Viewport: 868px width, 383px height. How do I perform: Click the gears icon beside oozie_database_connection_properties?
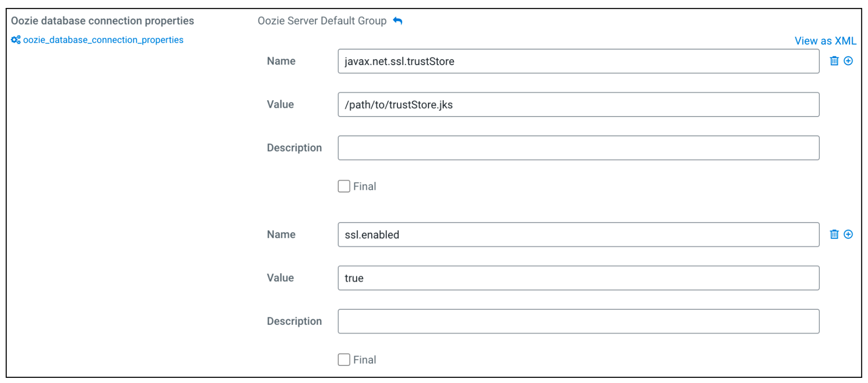(16, 40)
